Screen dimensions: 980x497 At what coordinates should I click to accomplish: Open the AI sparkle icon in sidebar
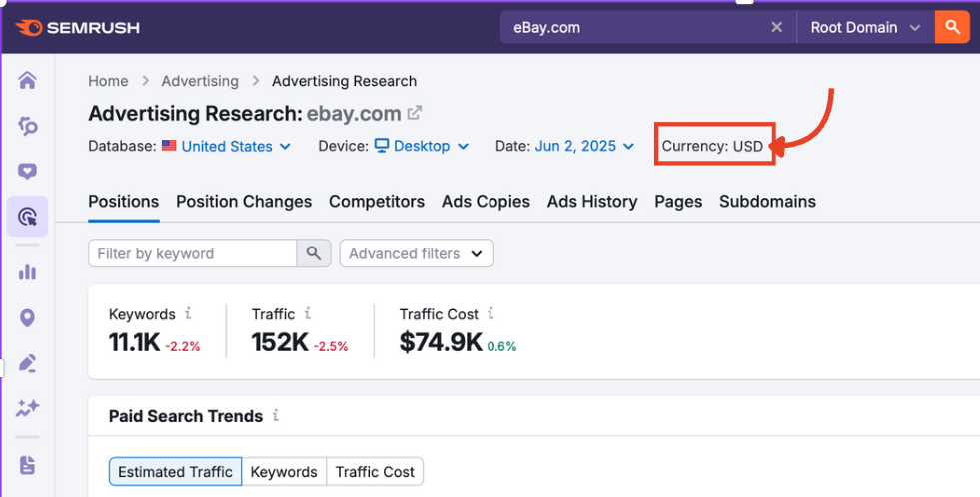pyautogui.click(x=27, y=407)
